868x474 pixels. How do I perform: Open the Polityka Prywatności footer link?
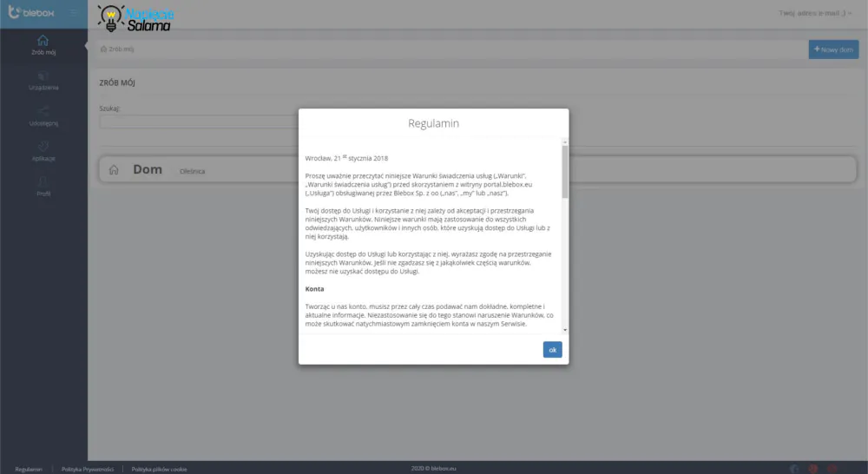point(88,469)
